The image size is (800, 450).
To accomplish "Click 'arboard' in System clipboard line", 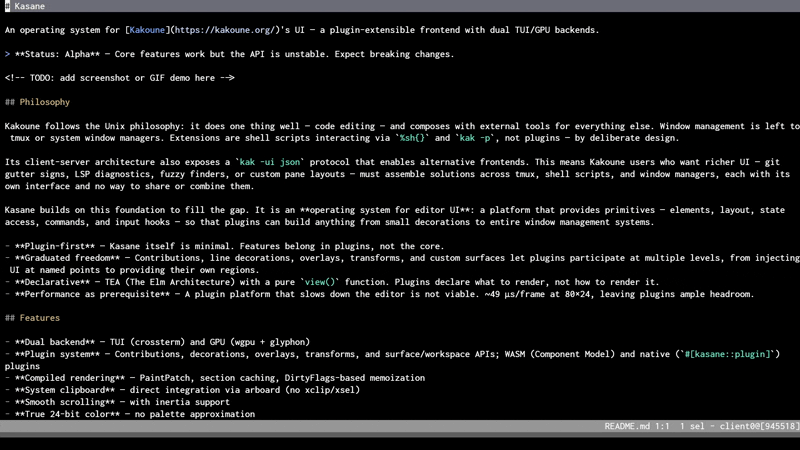I will tap(263, 390).
